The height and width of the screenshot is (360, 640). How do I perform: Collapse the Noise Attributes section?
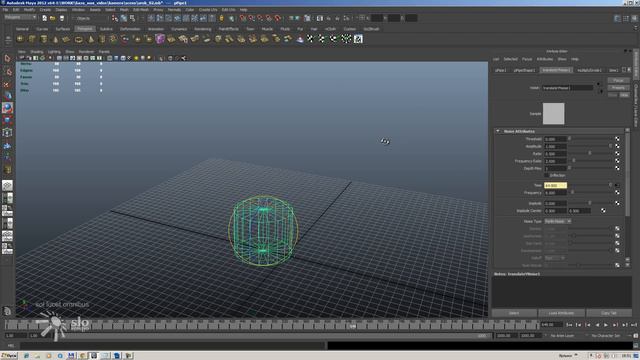pos(498,131)
